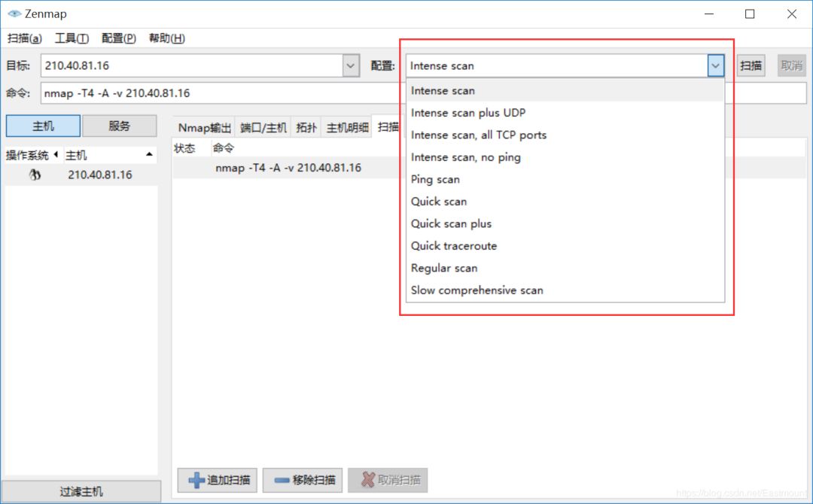Click the blue plus icon on 追加扫描 button
Viewport: 813px width, 504px height.
point(196,480)
